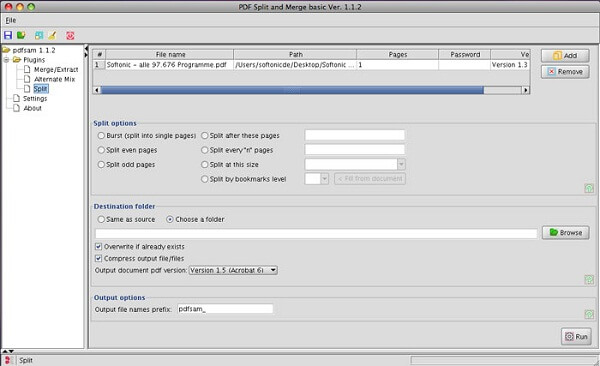
Task: Uncheck Overwrite if already exists
Action: coord(98,247)
